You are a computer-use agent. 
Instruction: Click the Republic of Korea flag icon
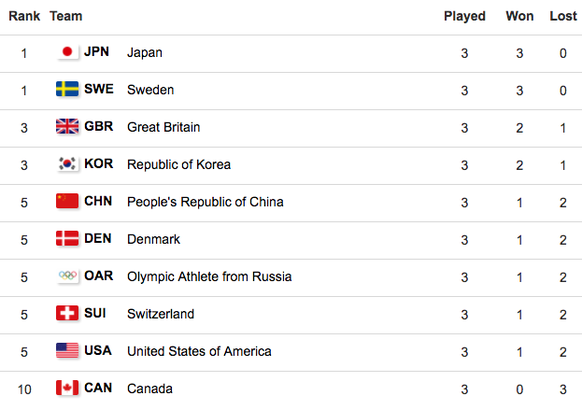(67, 164)
